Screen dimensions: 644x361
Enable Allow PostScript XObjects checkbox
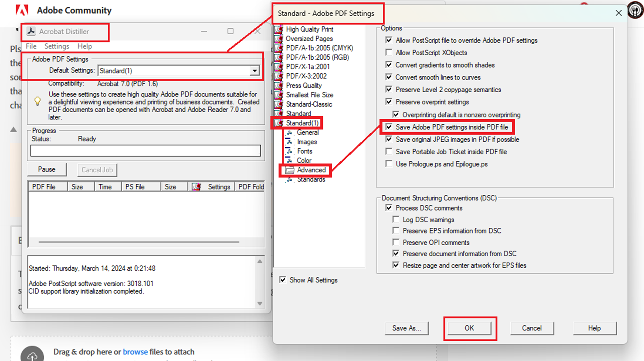389,52
